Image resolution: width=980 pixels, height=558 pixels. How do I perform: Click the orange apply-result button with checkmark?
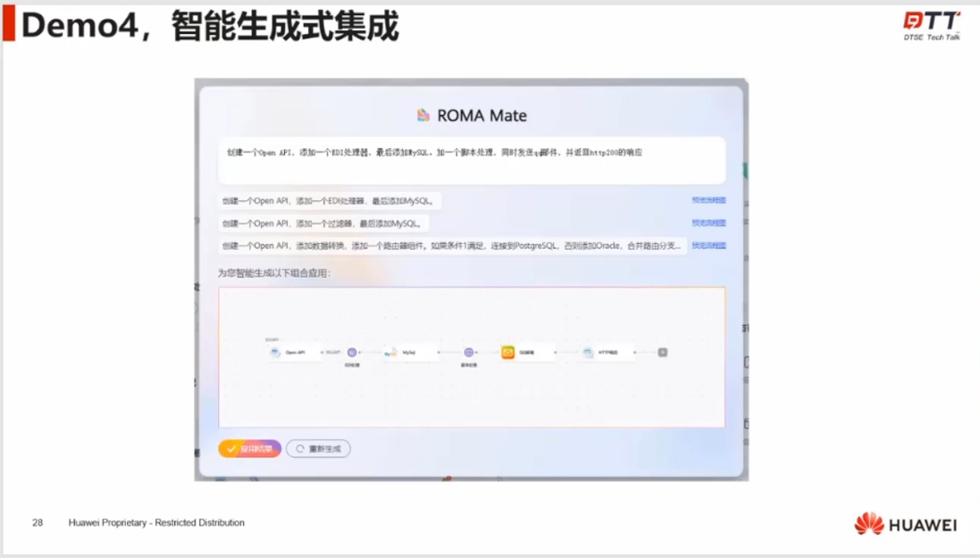point(249,449)
